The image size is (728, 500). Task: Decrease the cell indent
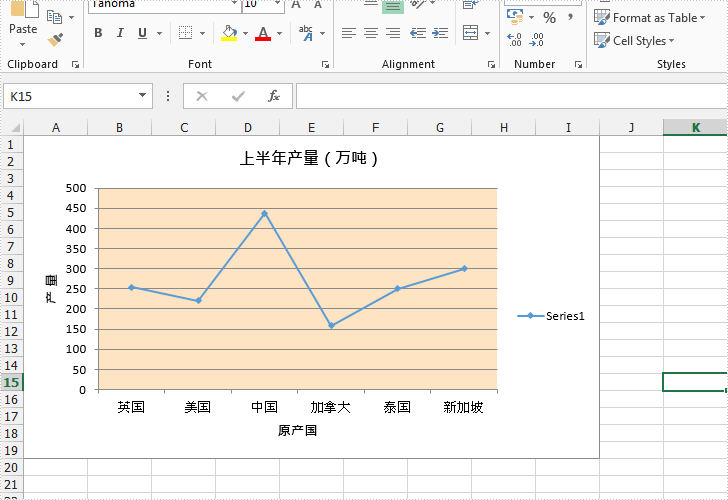pos(418,33)
